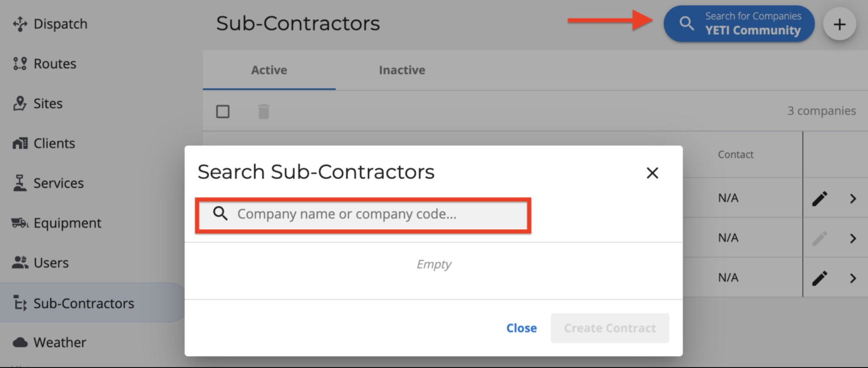Click the Close button in dialog
Screen dimensions: 868x368
[522, 328]
